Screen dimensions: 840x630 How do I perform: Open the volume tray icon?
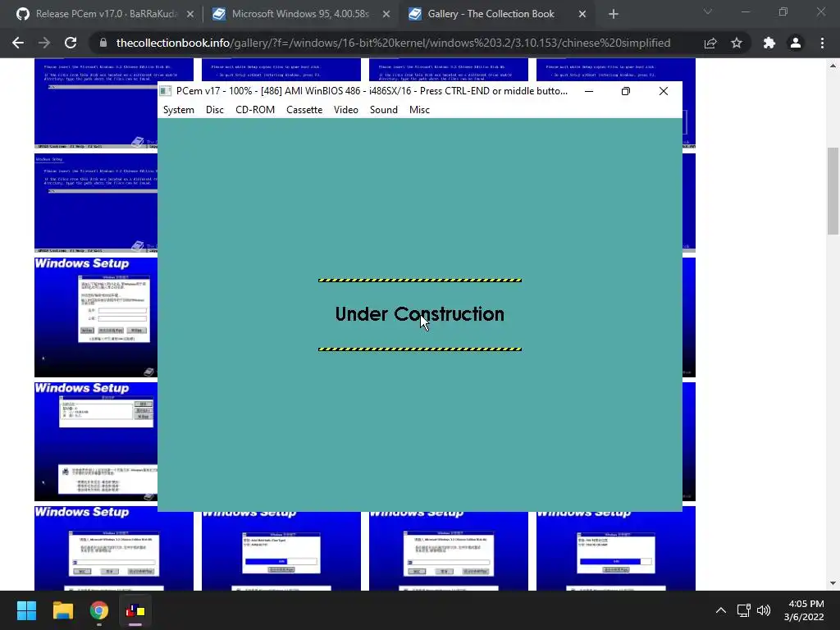pos(764,610)
